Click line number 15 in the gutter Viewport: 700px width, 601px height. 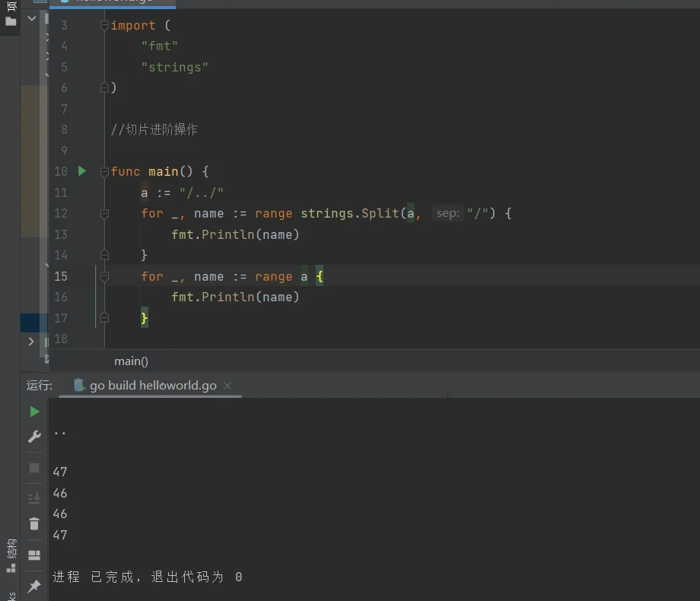point(61,276)
